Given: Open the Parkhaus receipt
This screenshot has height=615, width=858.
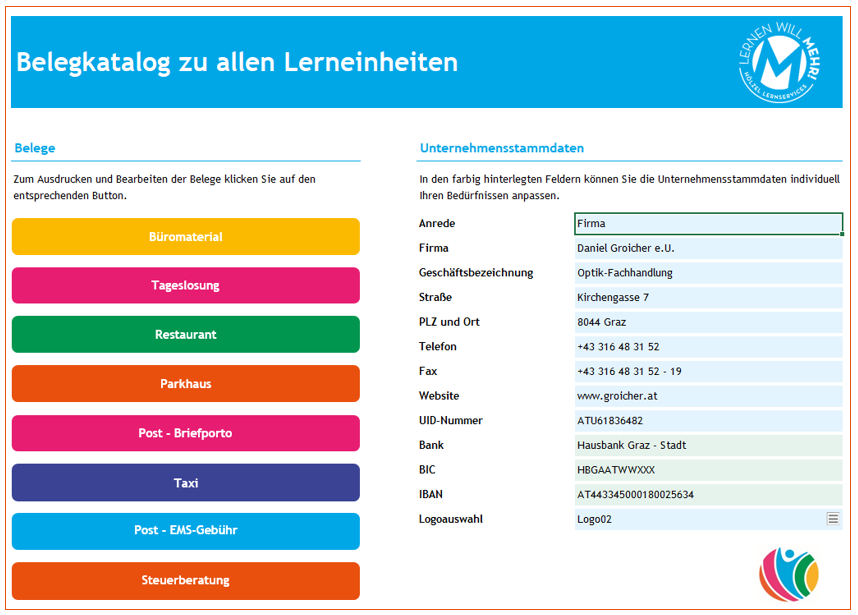Looking at the screenshot, I should (x=185, y=384).
